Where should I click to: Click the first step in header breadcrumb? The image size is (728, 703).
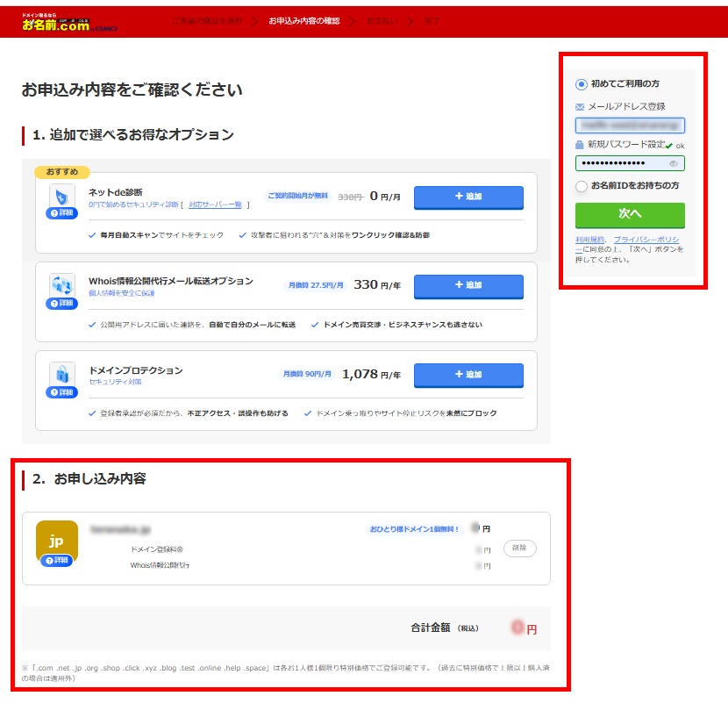(x=207, y=20)
